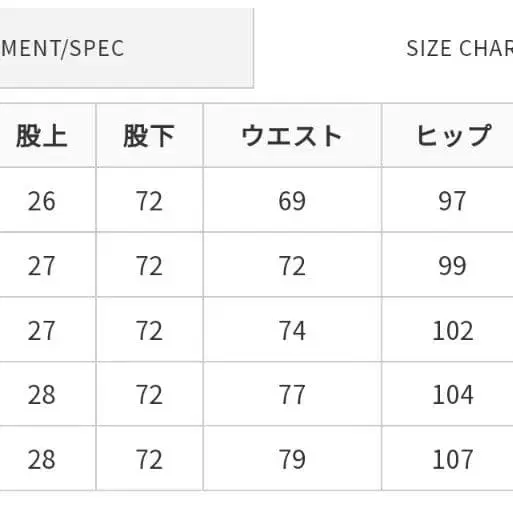Image resolution: width=513 pixels, height=513 pixels.
Task: Open the MENT/SPEC tab
Action: click(x=126, y=48)
